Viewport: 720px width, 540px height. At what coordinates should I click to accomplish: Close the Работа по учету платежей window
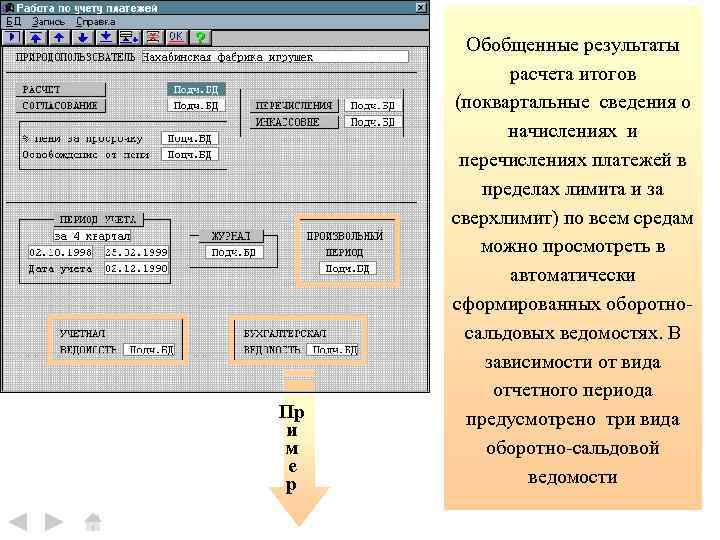tap(421, 8)
